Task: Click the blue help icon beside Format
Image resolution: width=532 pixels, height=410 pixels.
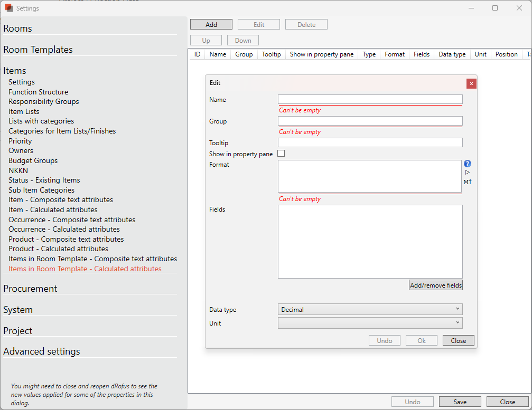Action: point(467,164)
